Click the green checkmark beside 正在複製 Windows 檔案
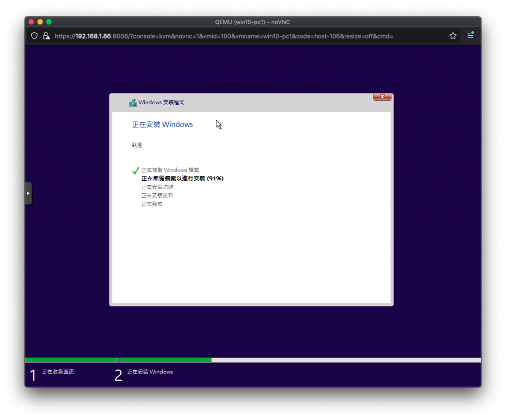This screenshot has height=420, width=506. coord(135,170)
